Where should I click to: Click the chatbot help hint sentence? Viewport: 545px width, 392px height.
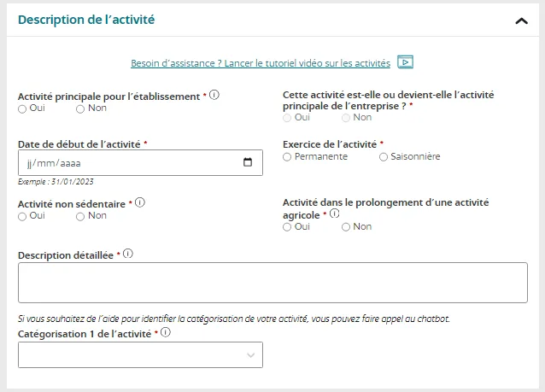point(234,319)
